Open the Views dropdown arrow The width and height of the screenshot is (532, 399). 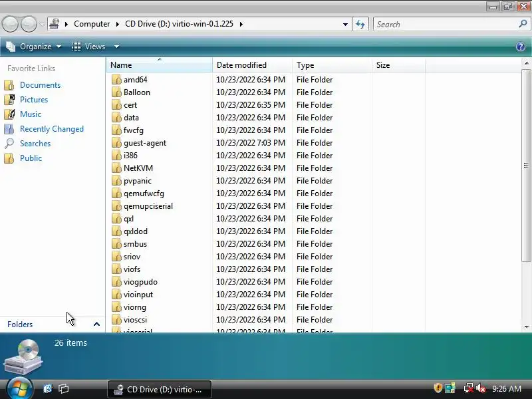(116, 47)
